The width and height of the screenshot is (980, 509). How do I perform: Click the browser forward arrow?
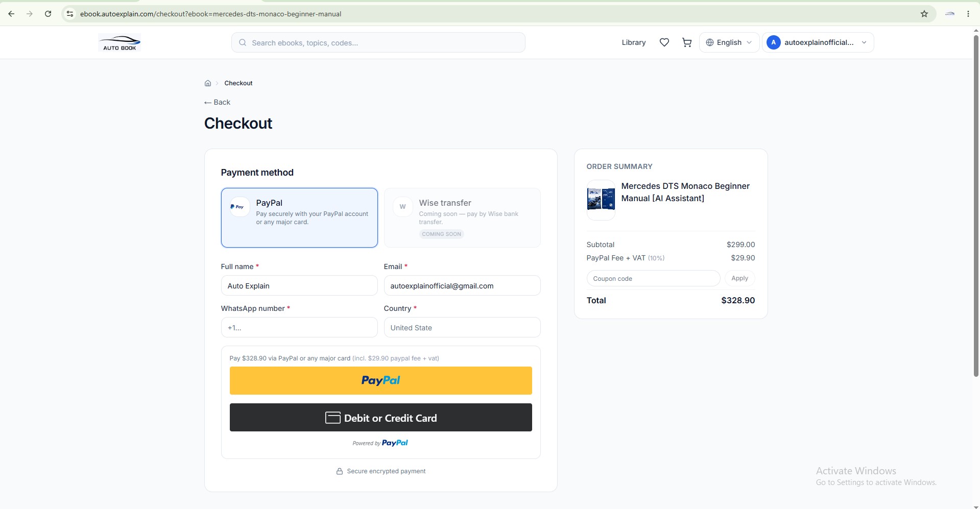coord(30,14)
